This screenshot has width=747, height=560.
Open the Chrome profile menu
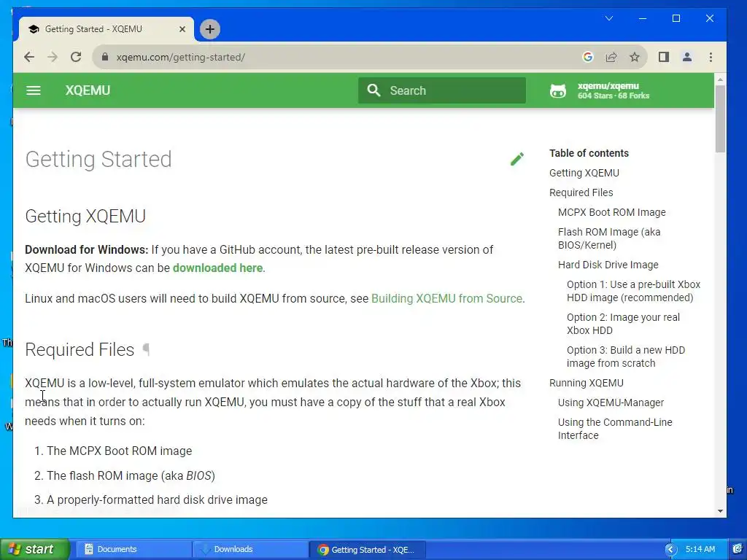(x=687, y=57)
